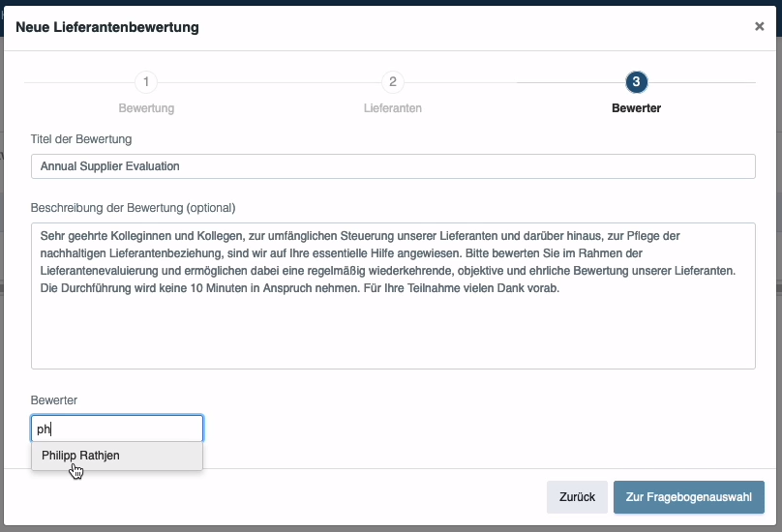Click the Zurück button

coord(577,497)
